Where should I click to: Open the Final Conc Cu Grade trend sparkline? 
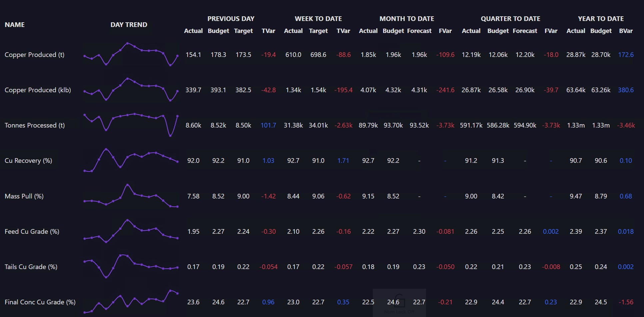pos(131,302)
